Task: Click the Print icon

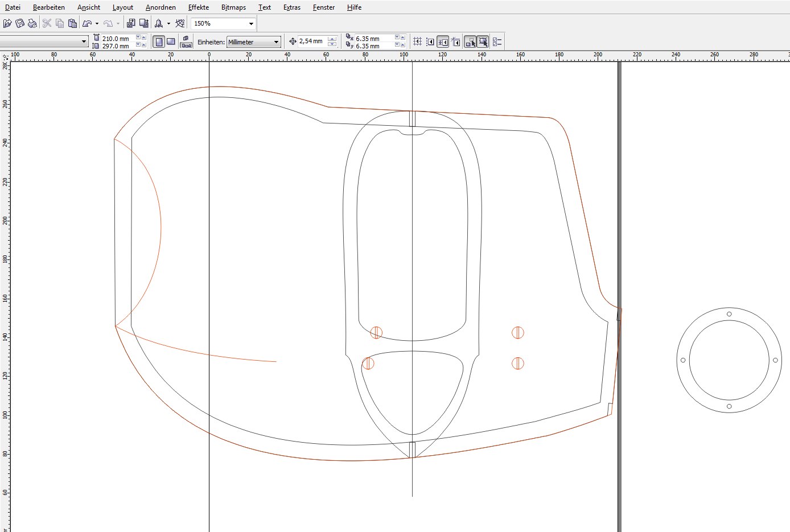Action: point(32,23)
